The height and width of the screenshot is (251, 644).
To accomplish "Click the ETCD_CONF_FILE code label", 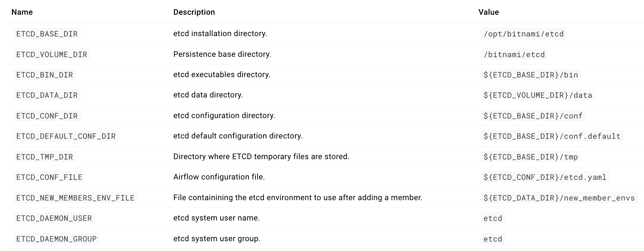I will click(49, 177).
